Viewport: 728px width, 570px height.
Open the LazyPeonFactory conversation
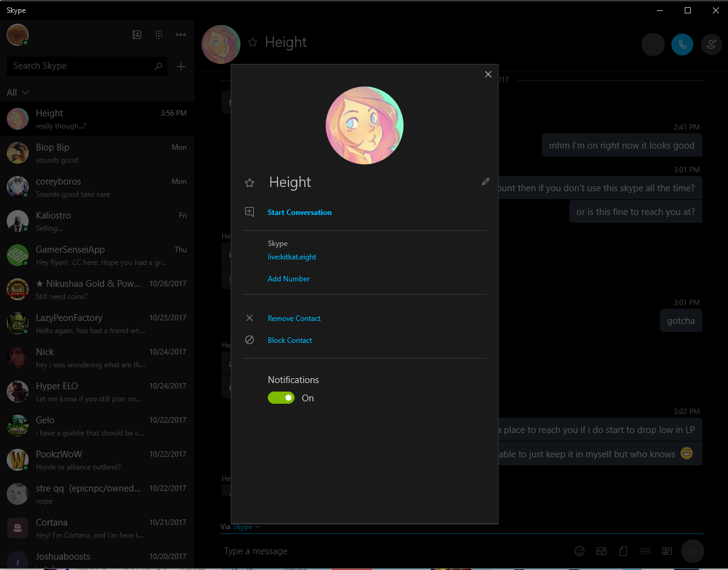tap(97, 323)
